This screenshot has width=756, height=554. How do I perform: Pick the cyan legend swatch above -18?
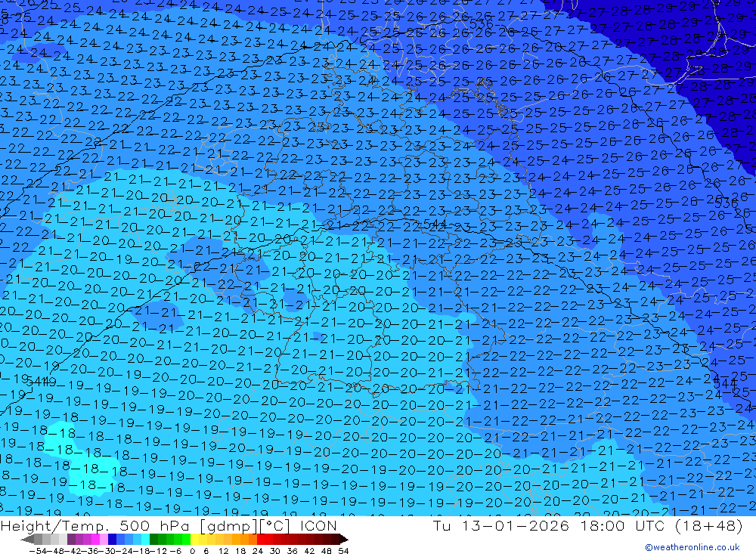pos(146,540)
